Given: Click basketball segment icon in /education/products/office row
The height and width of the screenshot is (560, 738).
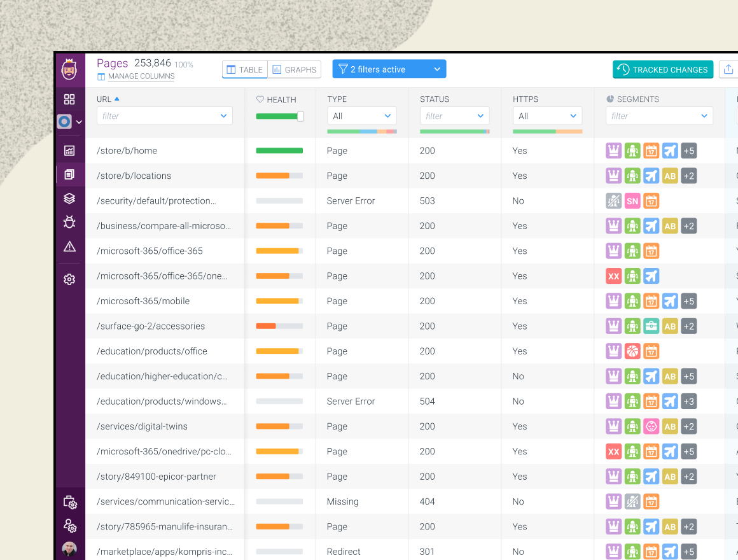Looking at the screenshot, I should [632, 351].
